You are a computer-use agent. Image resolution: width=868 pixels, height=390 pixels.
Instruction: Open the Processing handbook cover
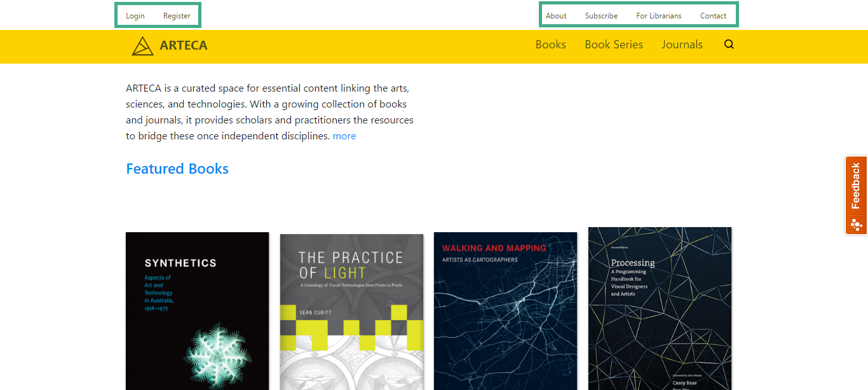tap(660, 309)
